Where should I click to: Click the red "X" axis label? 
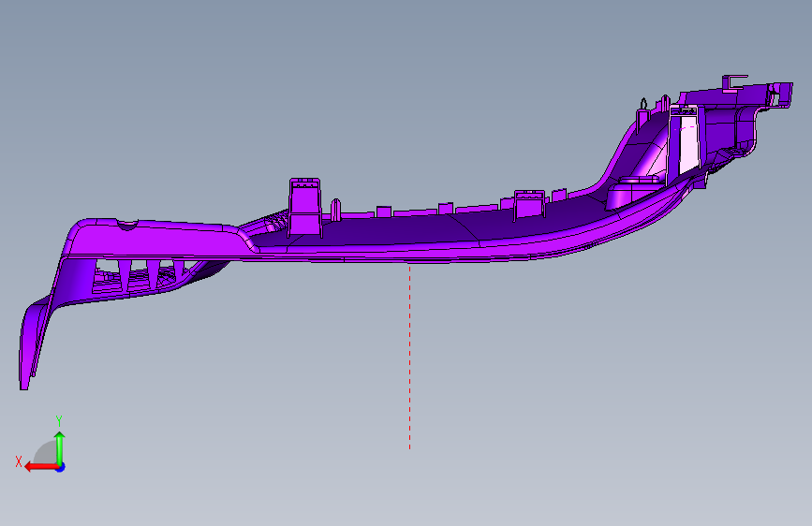(19, 461)
